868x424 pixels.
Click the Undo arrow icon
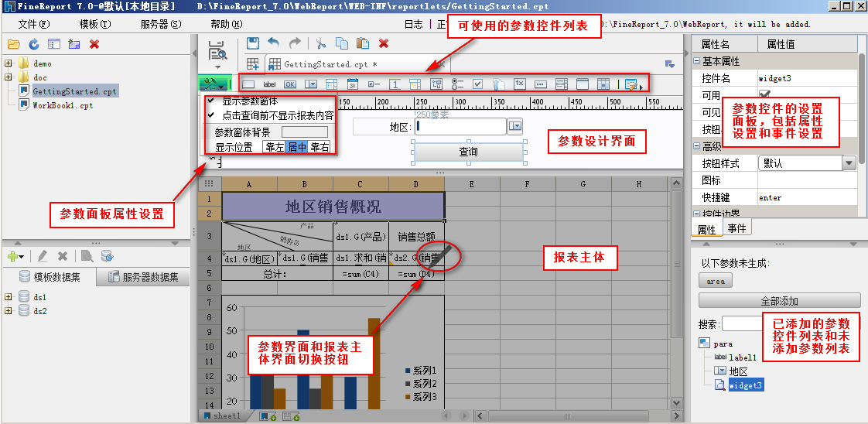point(274,43)
